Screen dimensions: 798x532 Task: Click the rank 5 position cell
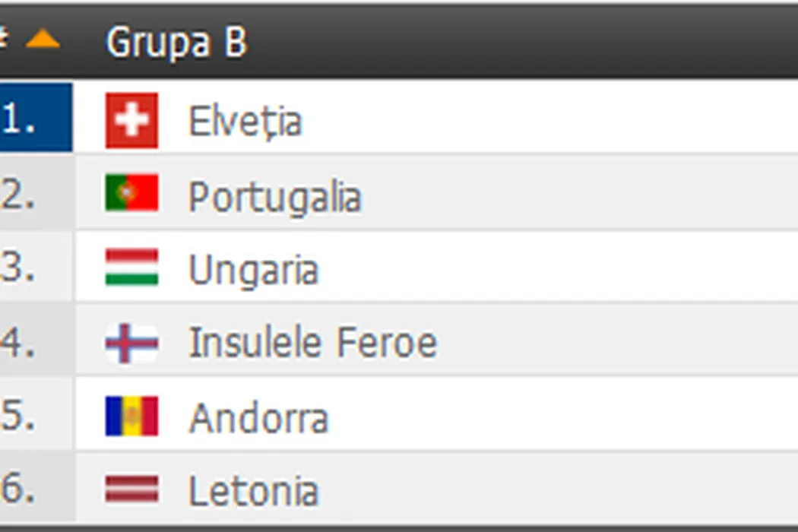tap(34, 416)
